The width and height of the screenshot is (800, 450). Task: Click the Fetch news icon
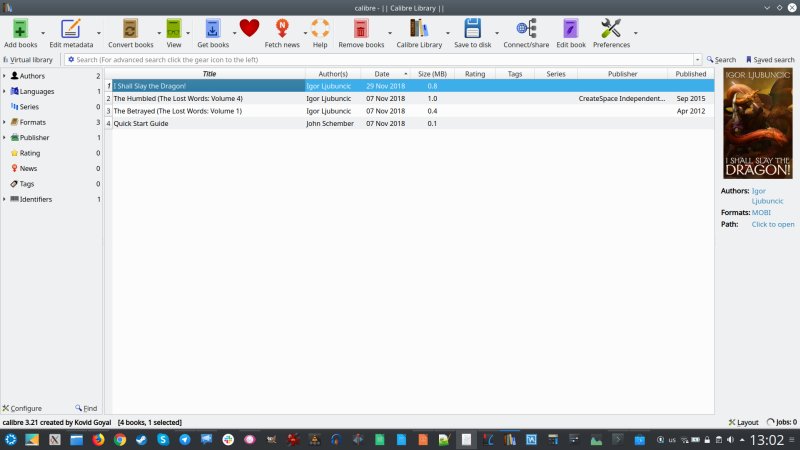point(281,28)
